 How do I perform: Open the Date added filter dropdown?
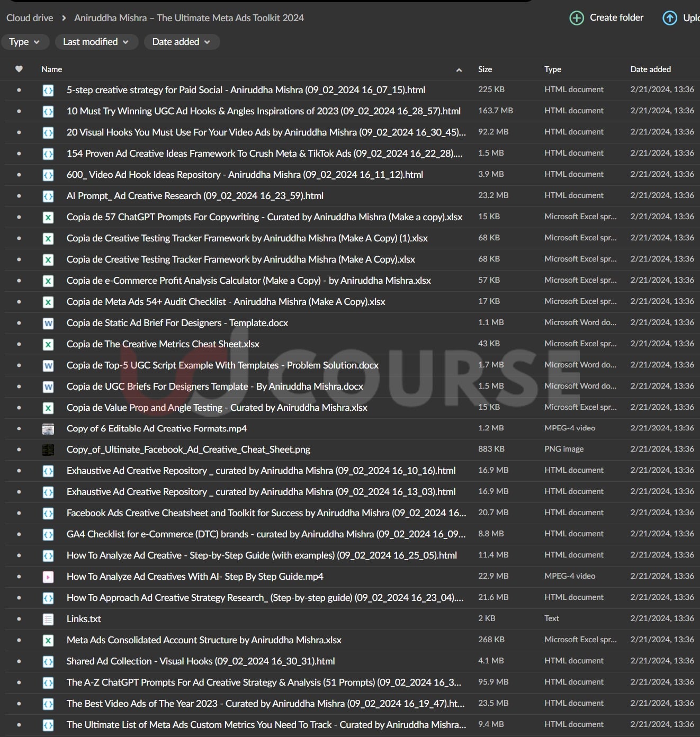coord(182,42)
